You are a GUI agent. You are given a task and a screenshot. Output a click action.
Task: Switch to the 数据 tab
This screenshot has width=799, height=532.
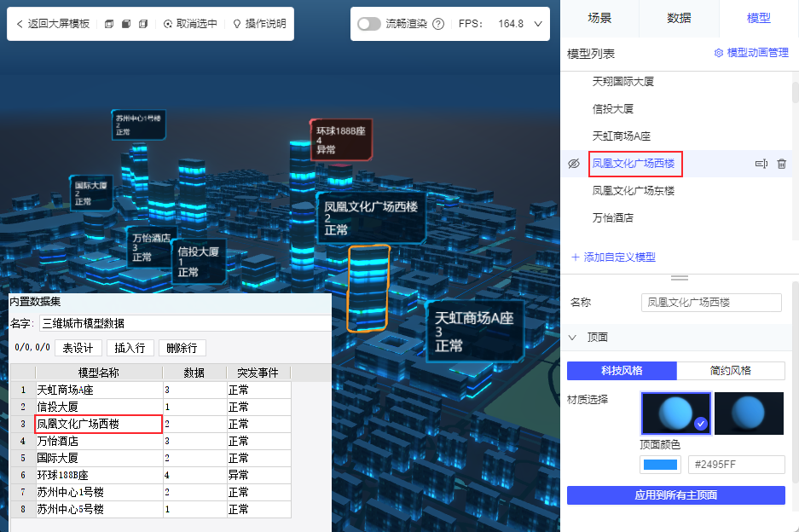(679, 18)
